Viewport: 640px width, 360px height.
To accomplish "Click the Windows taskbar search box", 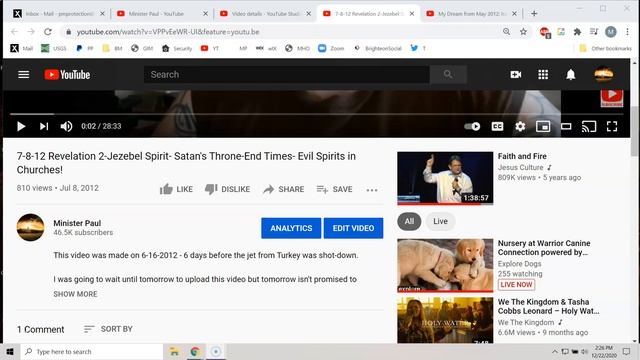I will (92, 351).
